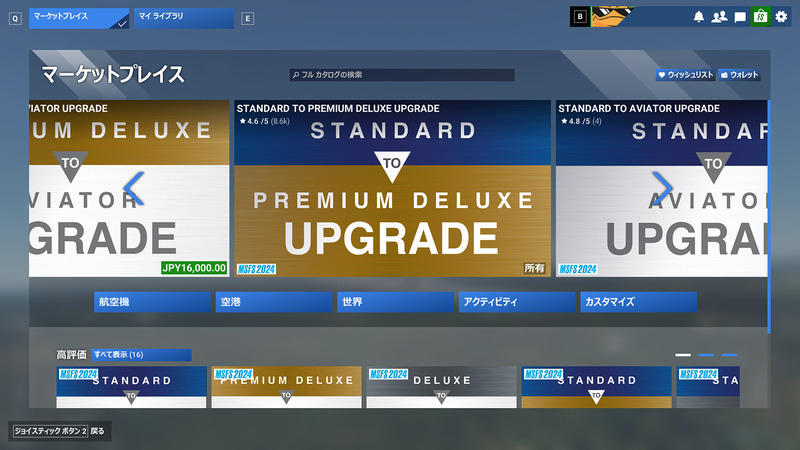Click the duck profile avatar
Image resolution: width=800 pixels, height=450 pixels.
click(x=612, y=16)
